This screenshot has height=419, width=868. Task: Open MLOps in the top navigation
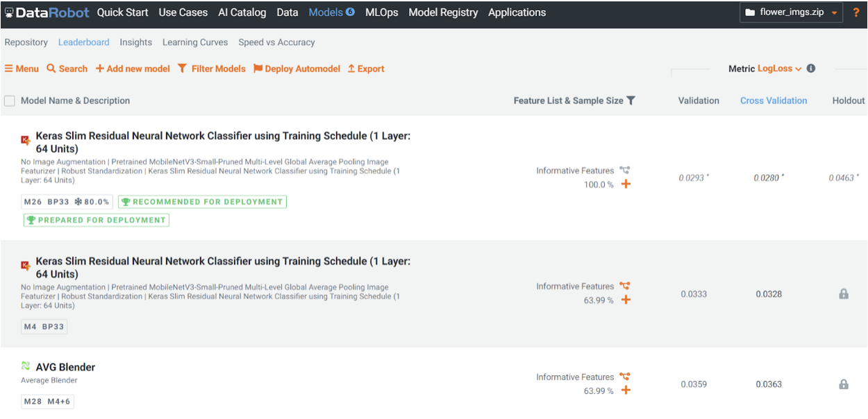click(x=381, y=12)
